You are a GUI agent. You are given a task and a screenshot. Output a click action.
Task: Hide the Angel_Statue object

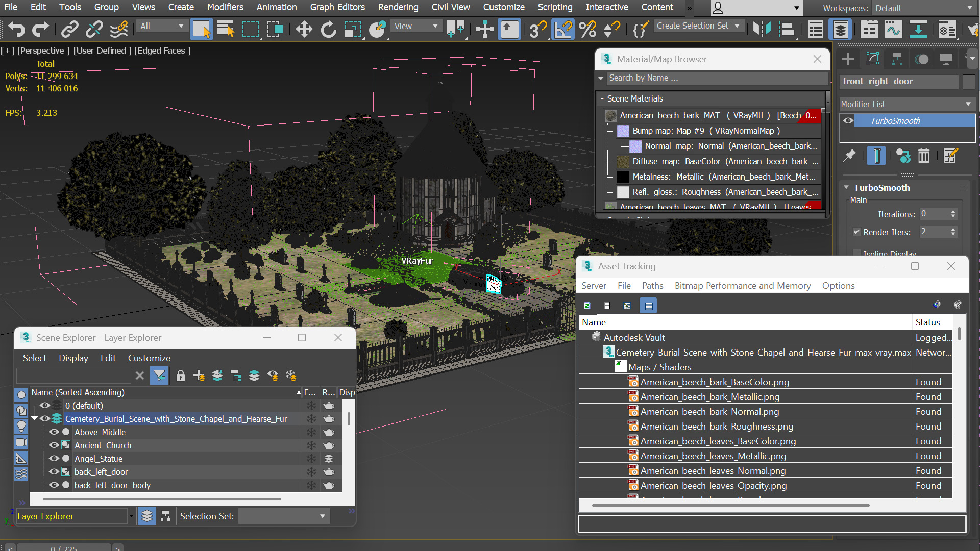point(54,458)
